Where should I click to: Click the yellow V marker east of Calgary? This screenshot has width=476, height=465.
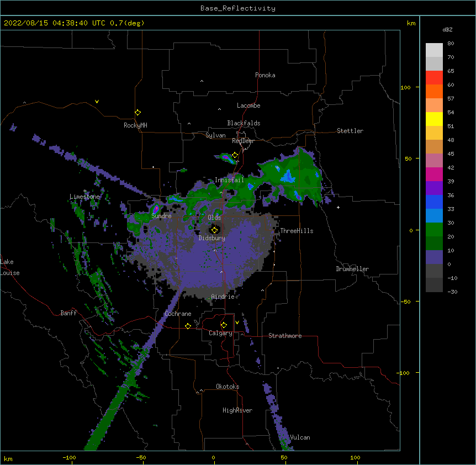click(x=237, y=323)
